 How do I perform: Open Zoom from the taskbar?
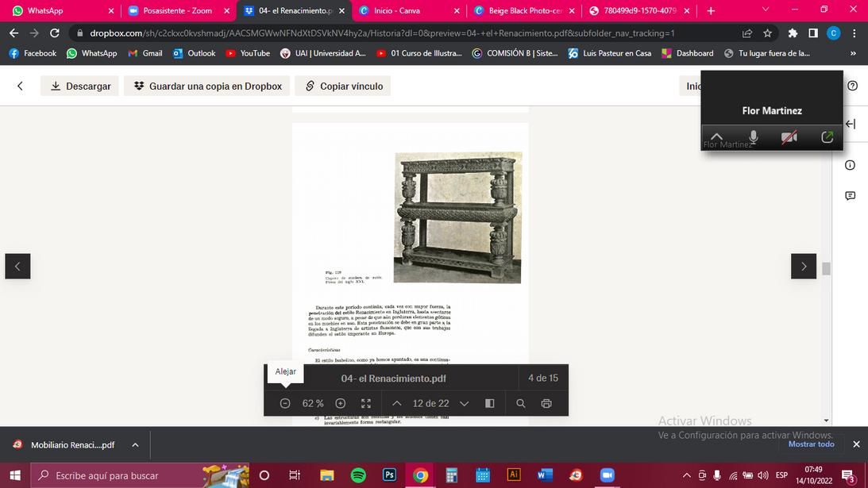pyautogui.click(x=608, y=475)
